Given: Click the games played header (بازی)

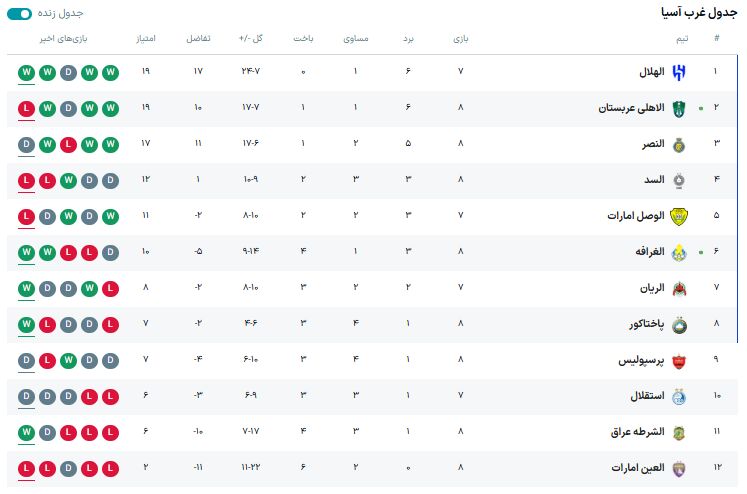Looking at the screenshot, I should point(460,38).
